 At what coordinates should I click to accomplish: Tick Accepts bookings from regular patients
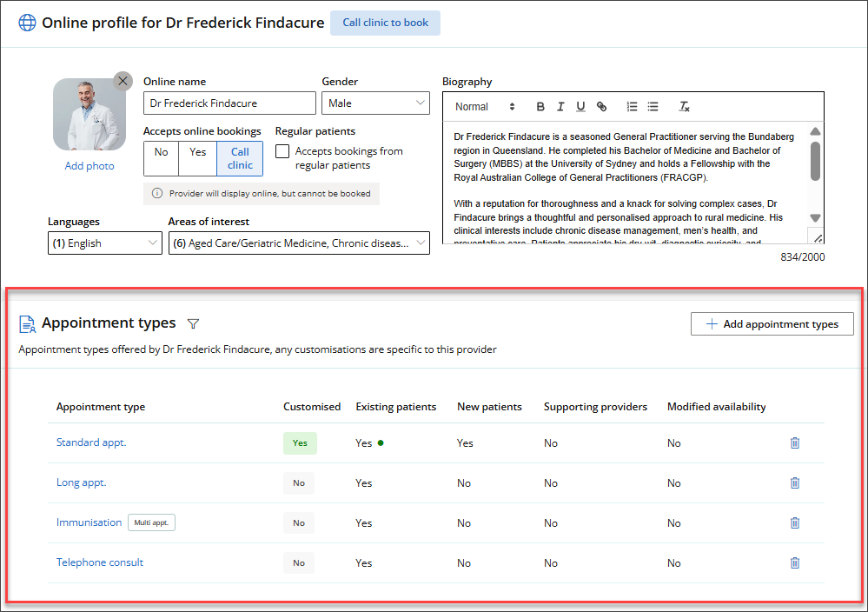pyautogui.click(x=282, y=151)
